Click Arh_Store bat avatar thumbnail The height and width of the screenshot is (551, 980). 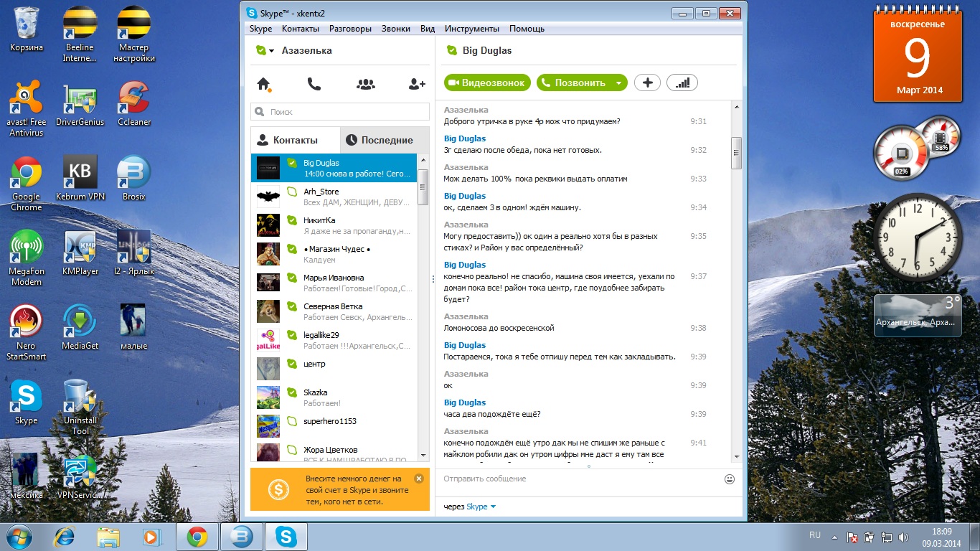268,197
